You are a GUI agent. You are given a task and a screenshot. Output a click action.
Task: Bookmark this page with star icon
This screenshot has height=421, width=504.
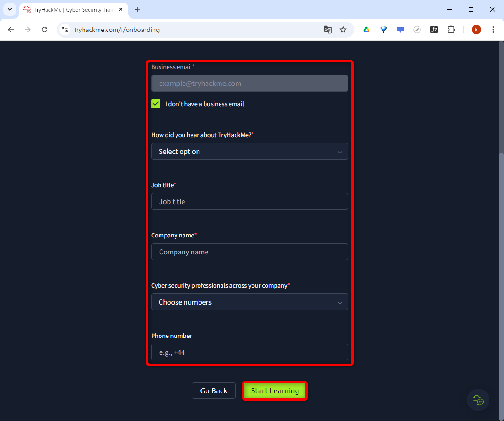pyautogui.click(x=343, y=30)
